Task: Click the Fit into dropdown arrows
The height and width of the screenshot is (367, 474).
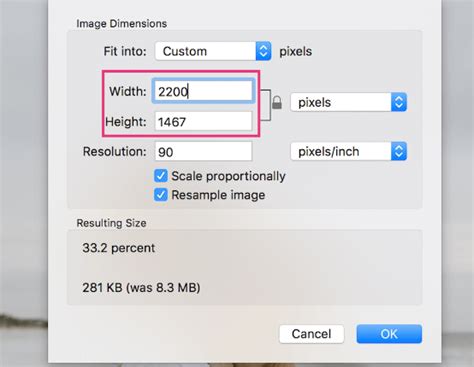Action: tap(264, 51)
